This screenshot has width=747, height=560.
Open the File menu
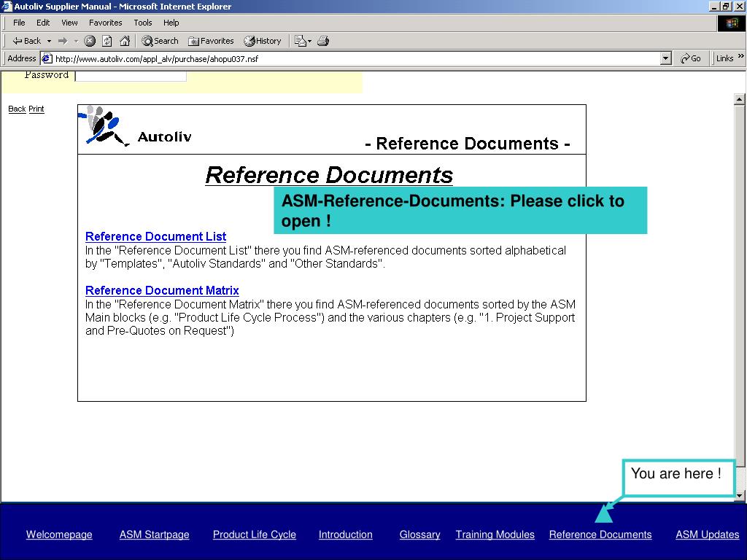19,23
